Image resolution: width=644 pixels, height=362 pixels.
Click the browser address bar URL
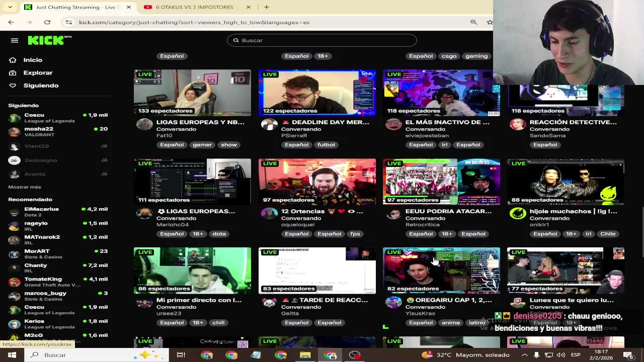pyautogui.click(x=194, y=22)
